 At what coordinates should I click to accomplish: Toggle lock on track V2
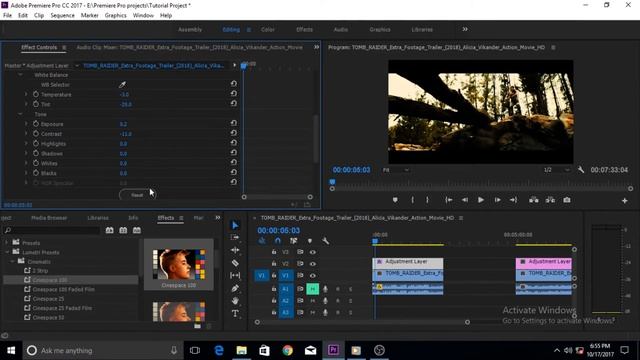click(274, 264)
